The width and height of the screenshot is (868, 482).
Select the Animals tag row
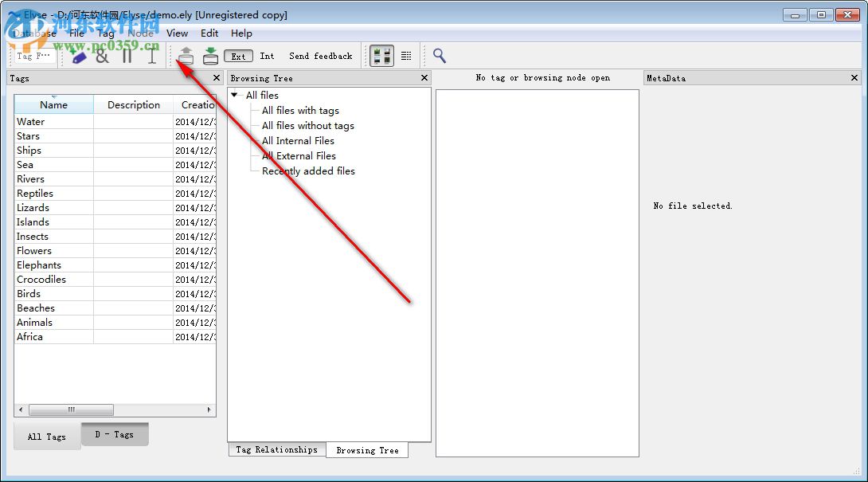point(115,323)
